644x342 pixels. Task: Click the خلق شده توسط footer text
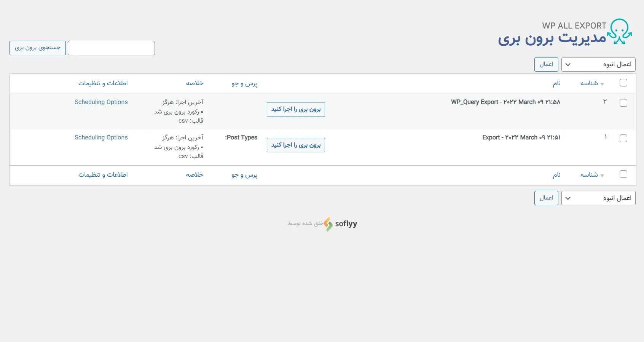(x=306, y=224)
